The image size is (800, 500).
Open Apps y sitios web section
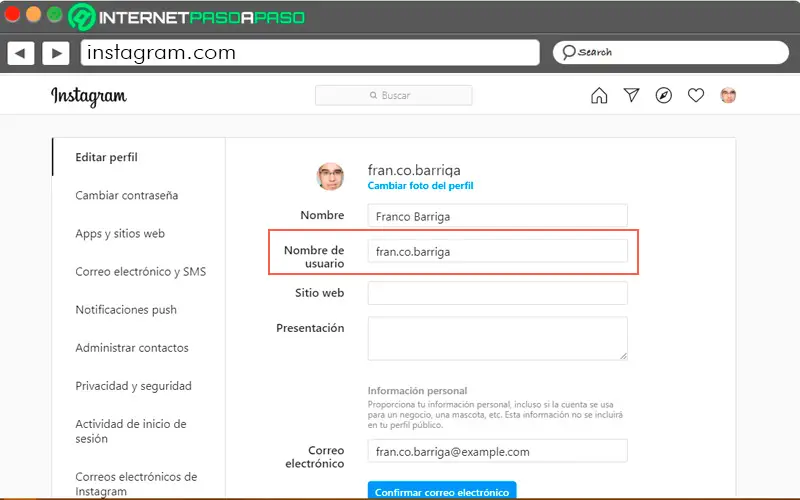[x=120, y=234]
